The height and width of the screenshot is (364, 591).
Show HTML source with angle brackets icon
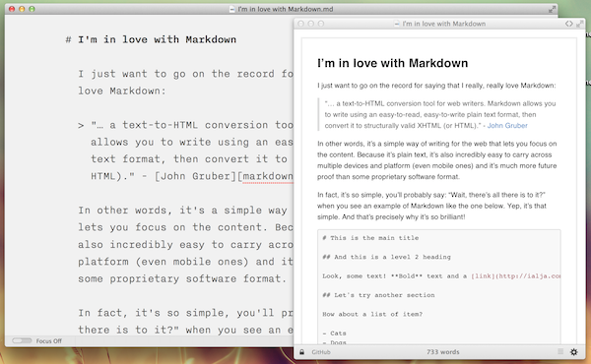[568, 24]
